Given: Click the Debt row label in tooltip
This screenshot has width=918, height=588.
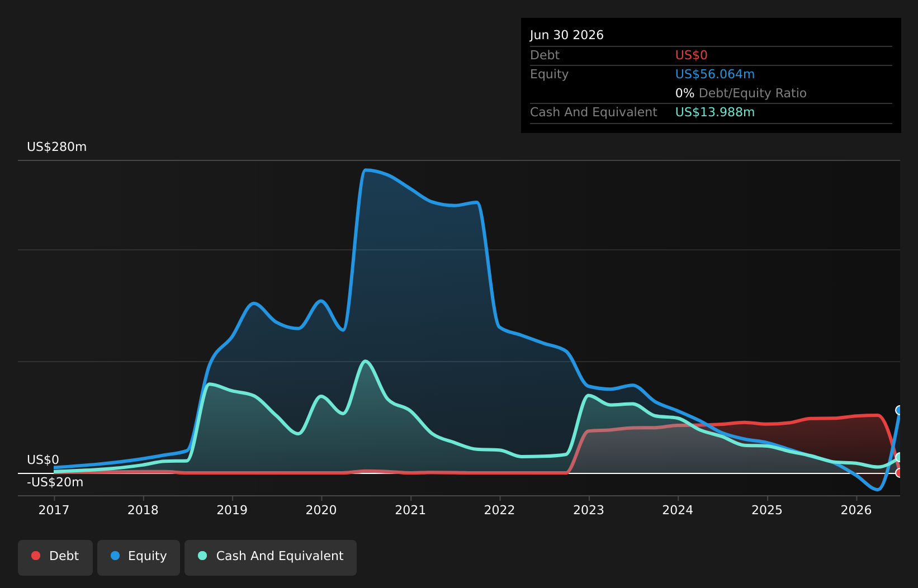Looking at the screenshot, I should click(545, 55).
